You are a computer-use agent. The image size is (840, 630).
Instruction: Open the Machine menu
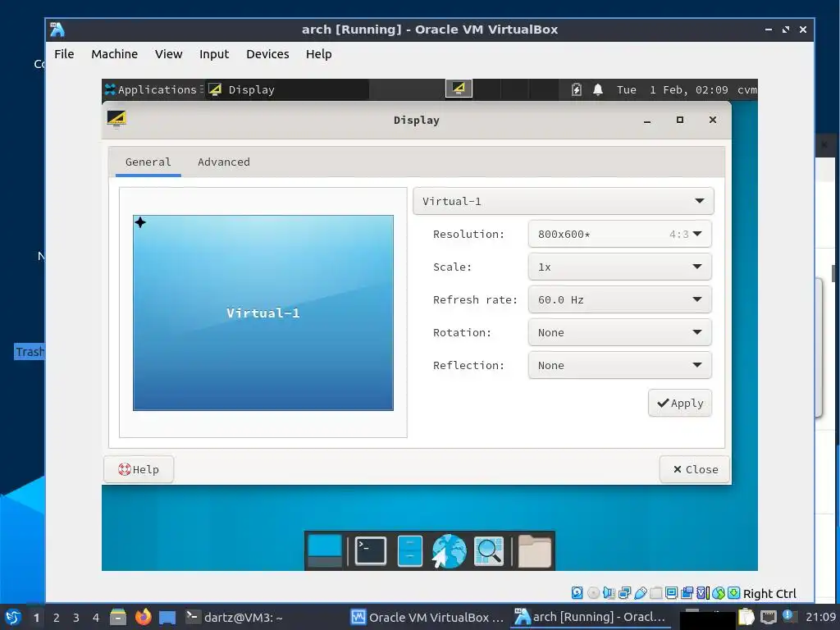pos(114,54)
